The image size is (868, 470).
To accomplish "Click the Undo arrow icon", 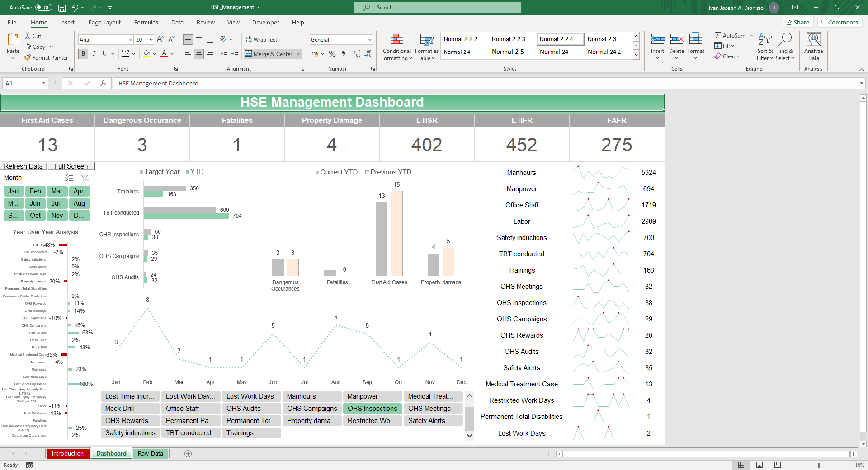I will click(75, 7).
